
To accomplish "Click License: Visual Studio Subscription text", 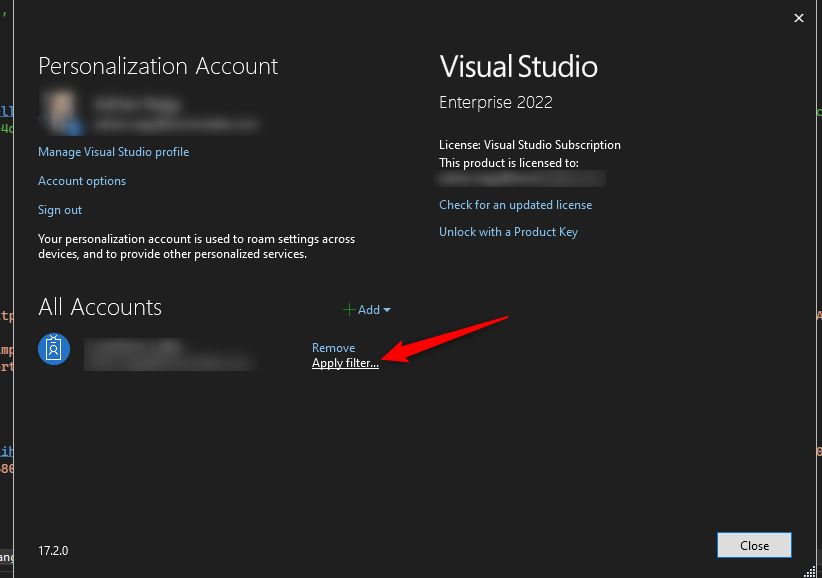I will 529,145.
